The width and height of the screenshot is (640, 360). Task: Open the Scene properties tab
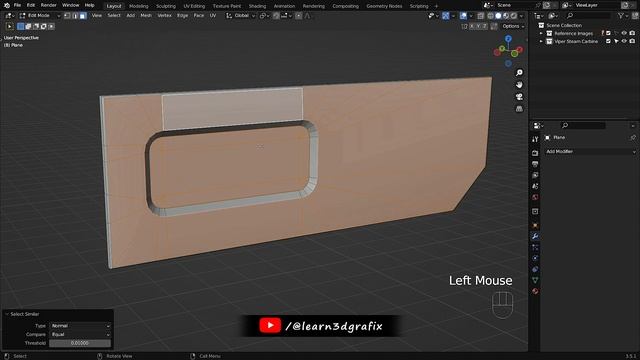point(535,186)
